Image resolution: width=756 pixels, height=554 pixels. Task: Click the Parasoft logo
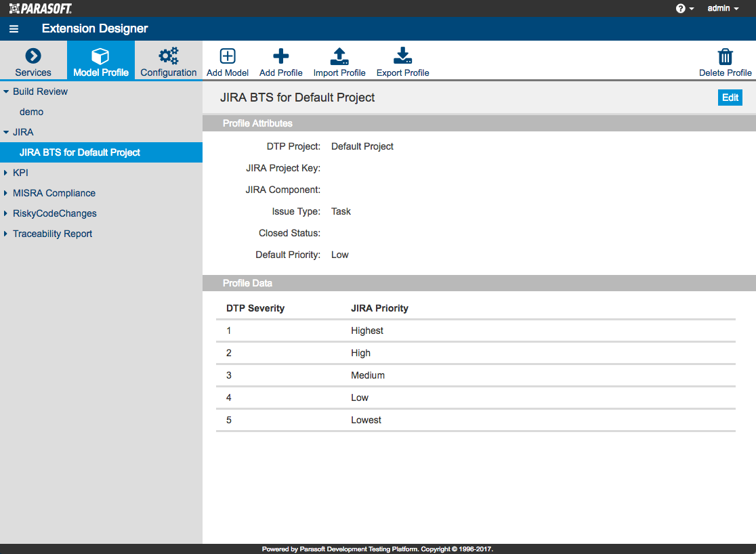[x=41, y=8]
